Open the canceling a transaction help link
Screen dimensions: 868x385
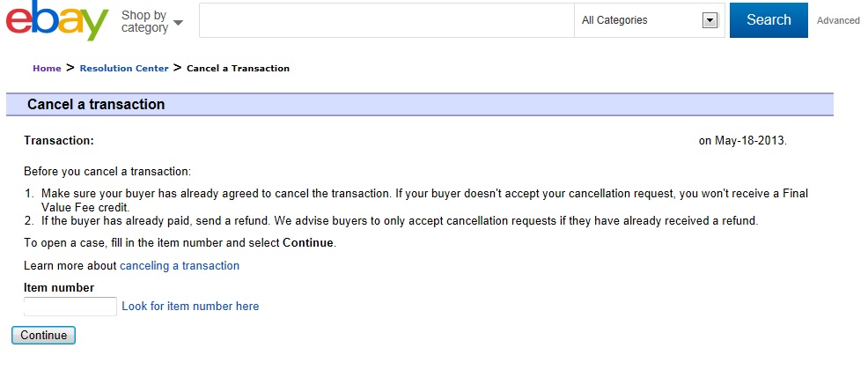click(180, 265)
